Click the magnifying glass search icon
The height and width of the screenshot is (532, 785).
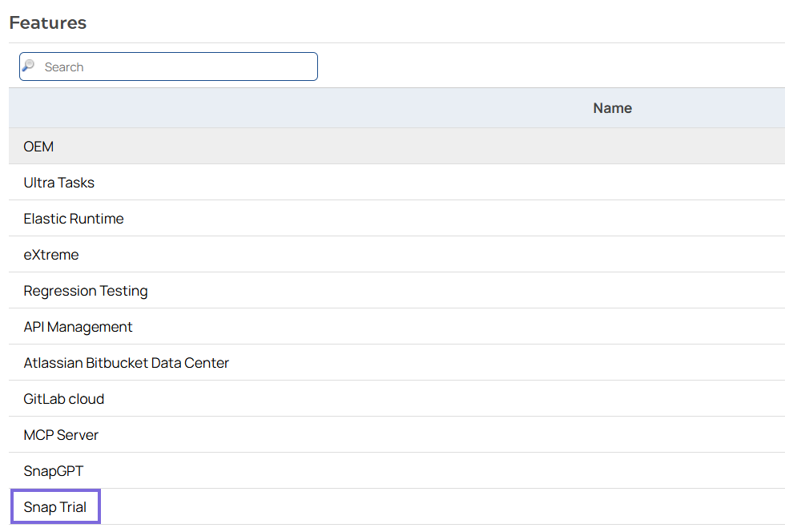coord(29,66)
